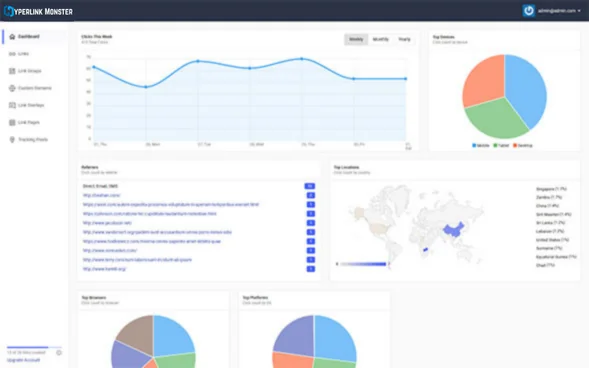Click China on the world map
This screenshot has width=589, height=368.
453,229
